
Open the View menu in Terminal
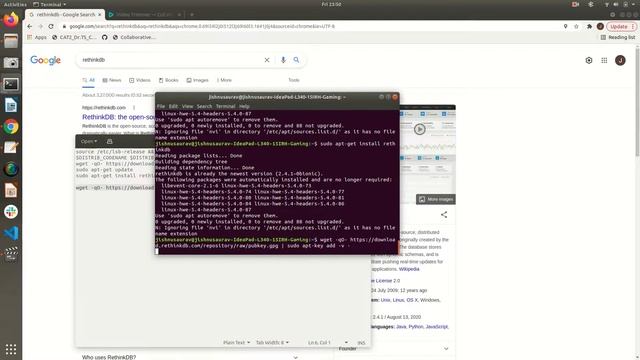pyautogui.click(x=187, y=106)
